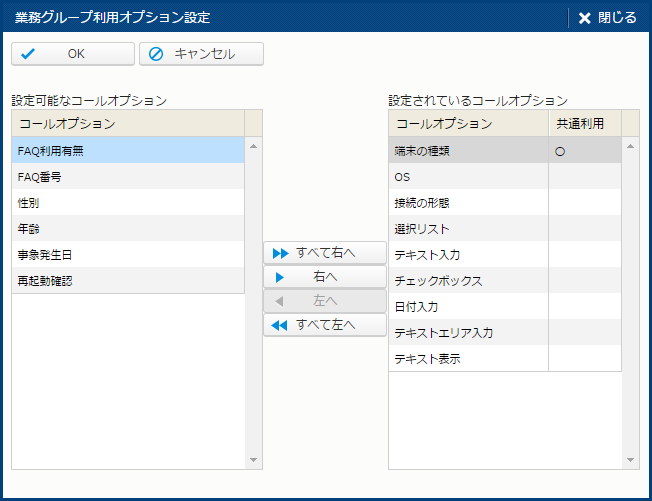Toggle 共通利用 cell for 接続の形態
This screenshot has height=501, width=652.
click(x=584, y=203)
